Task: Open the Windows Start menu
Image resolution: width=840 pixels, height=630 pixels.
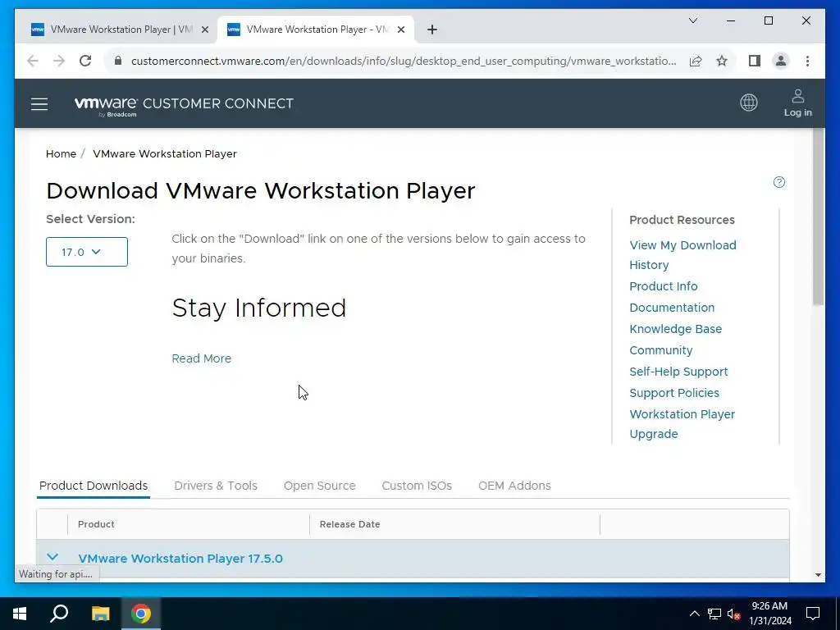Action: [20, 614]
